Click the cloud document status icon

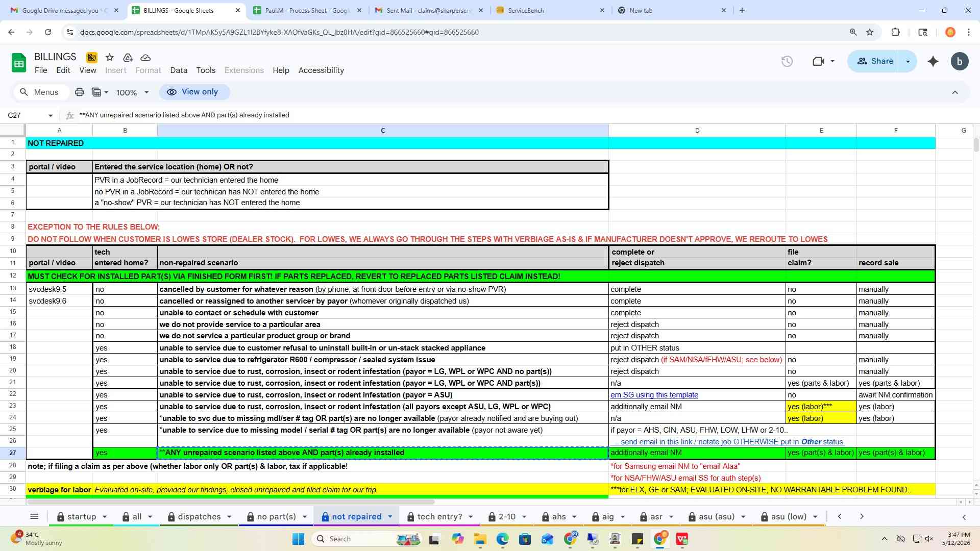click(x=145, y=58)
